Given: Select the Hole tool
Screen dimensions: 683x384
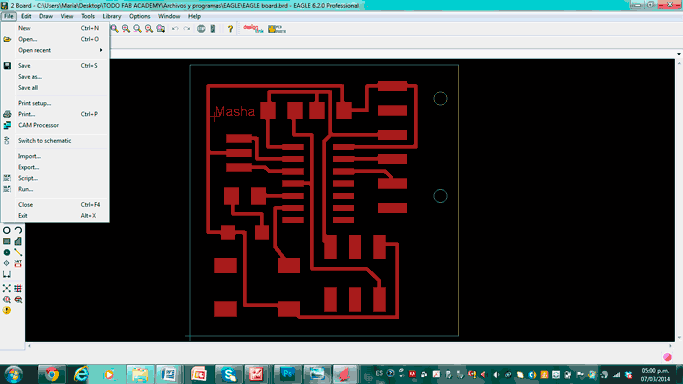Looking at the screenshot, I should coord(7,263).
